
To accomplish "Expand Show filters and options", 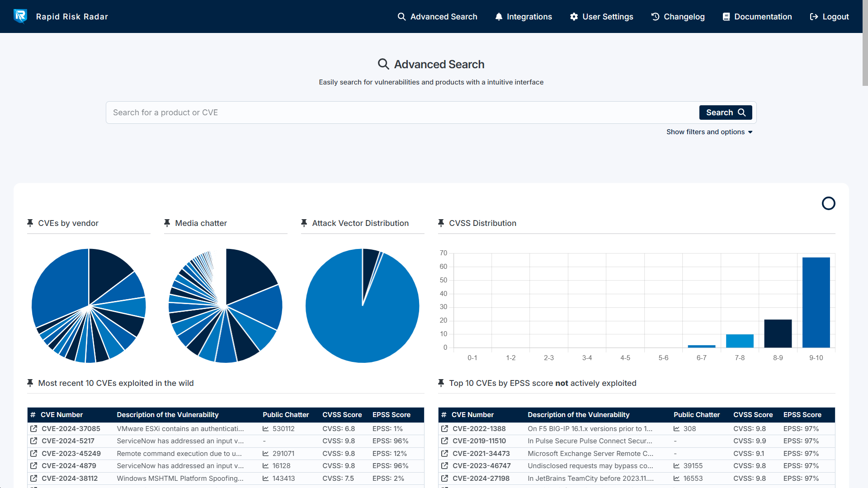I will pos(709,132).
